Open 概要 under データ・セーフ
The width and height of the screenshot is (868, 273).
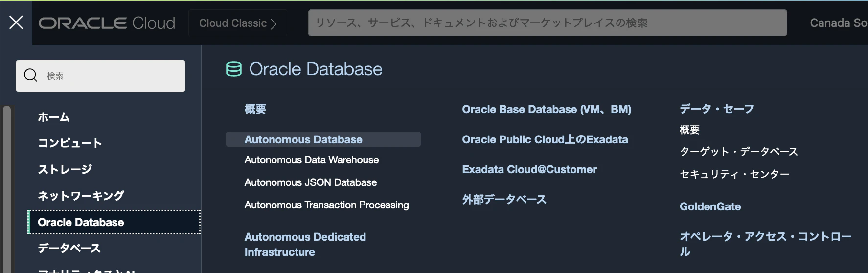pos(689,130)
